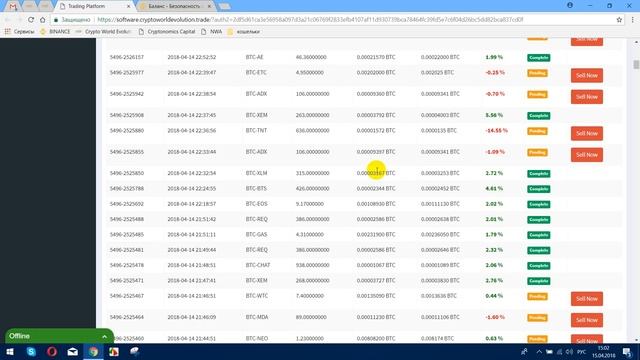The height and width of the screenshot is (360, 640).
Task: Click the Pending badge on the BTC-TNT row
Action: pyautogui.click(x=537, y=131)
